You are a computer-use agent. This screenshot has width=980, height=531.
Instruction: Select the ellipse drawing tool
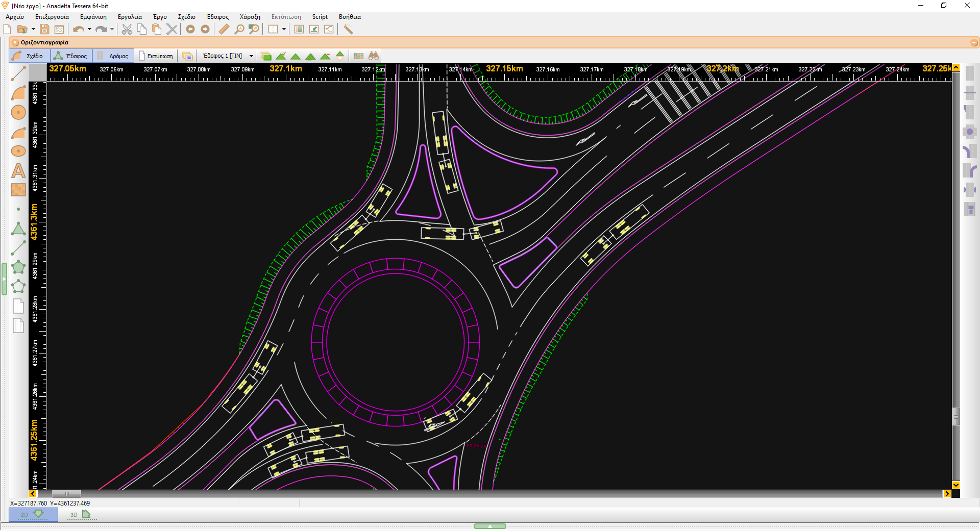point(18,151)
